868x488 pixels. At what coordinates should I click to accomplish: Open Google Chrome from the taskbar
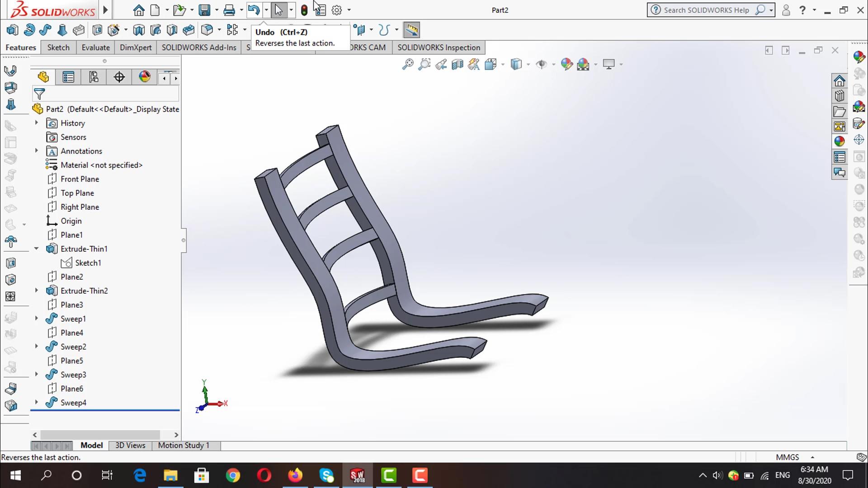click(233, 475)
